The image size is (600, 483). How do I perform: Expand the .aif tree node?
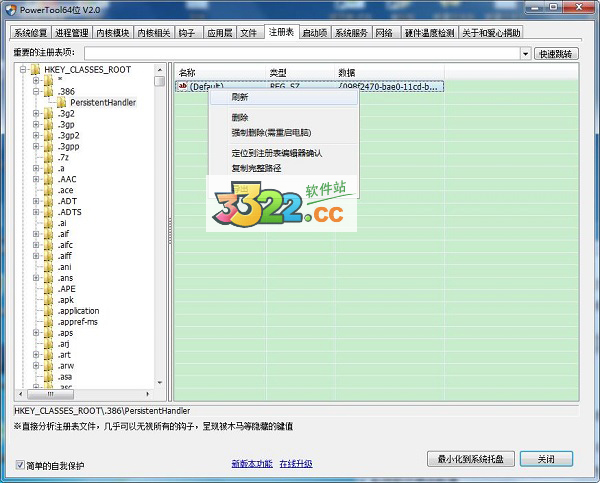coord(36,234)
